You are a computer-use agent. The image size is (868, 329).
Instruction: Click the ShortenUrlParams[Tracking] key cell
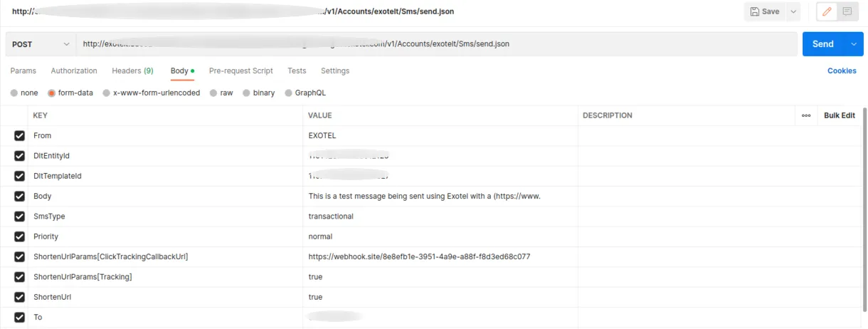coord(166,277)
